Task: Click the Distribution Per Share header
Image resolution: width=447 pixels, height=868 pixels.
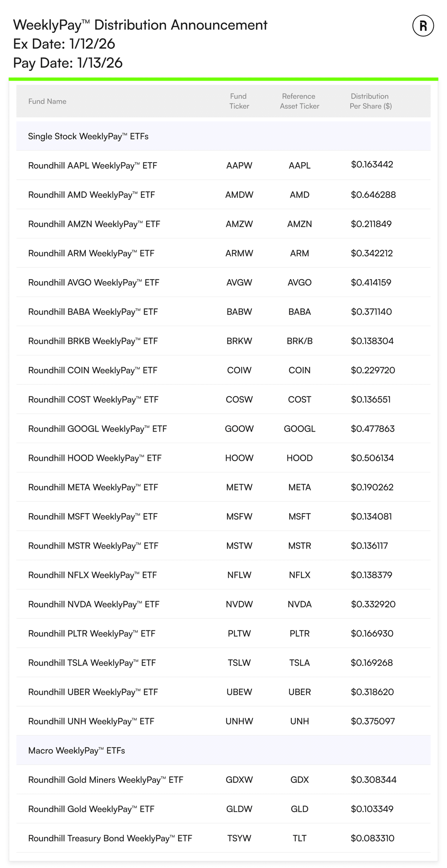Action: point(370,101)
